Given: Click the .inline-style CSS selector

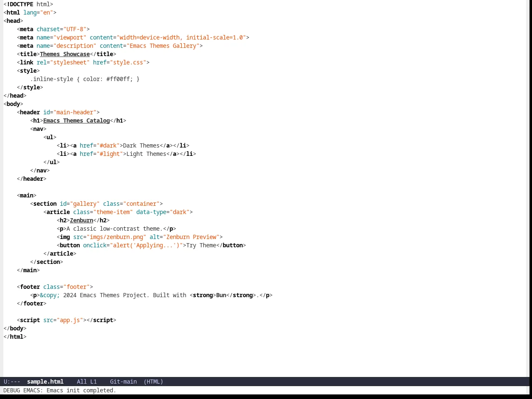Looking at the screenshot, I should tap(52, 79).
